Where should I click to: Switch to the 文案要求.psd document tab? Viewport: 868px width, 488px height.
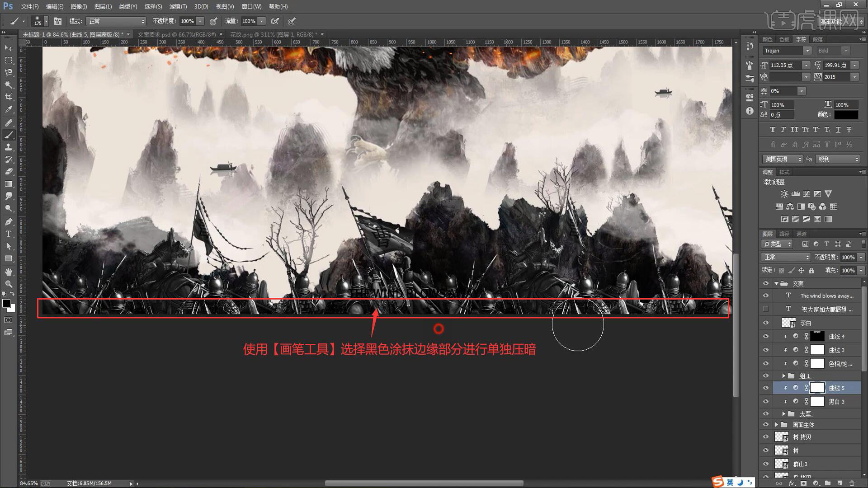point(176,34)
